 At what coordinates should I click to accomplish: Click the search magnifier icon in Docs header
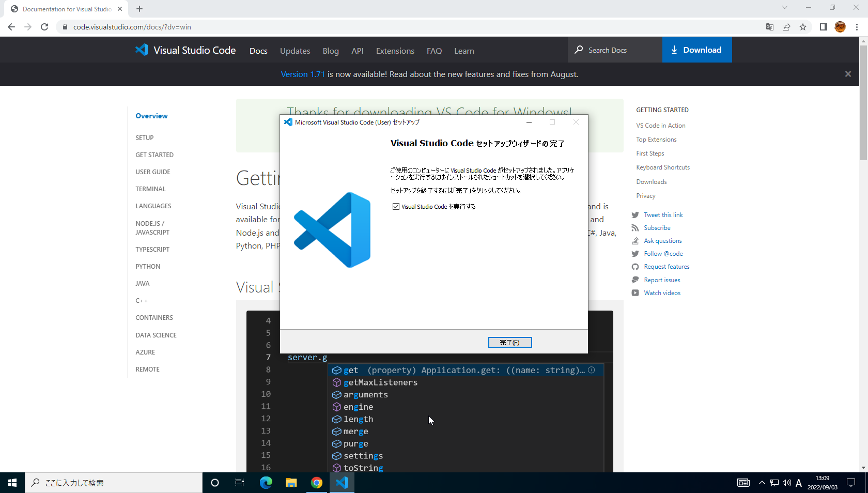579,50
